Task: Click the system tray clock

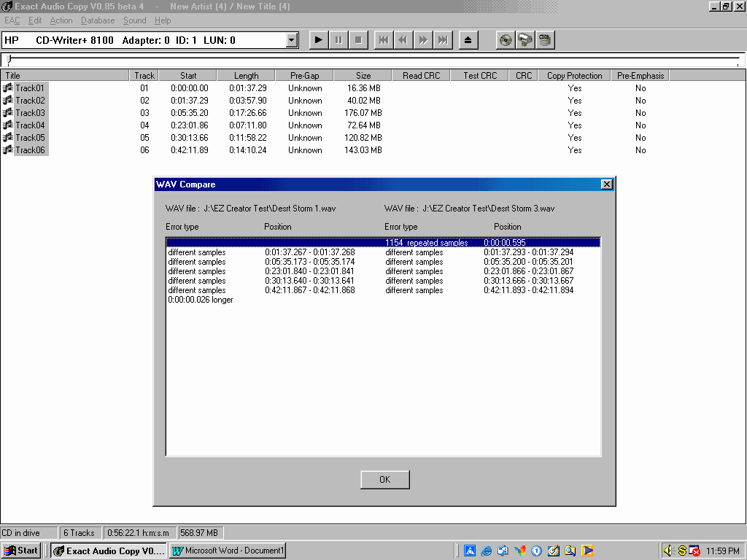Action: tap(723, 551)
